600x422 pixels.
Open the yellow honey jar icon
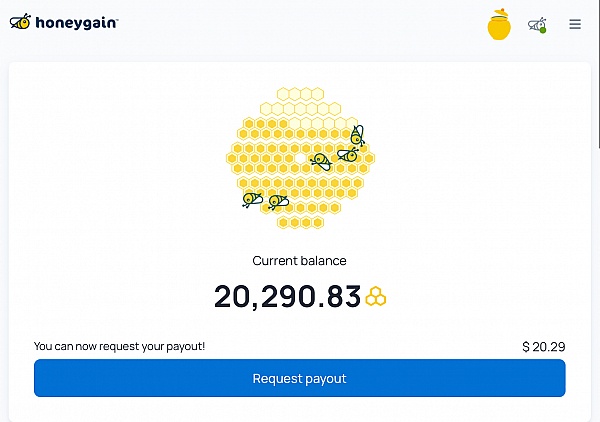(x=499, y=24)
